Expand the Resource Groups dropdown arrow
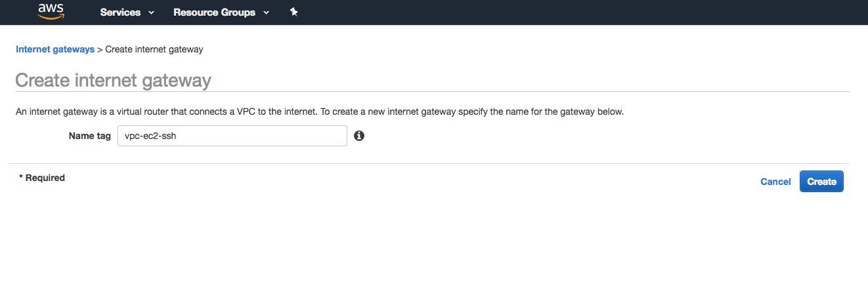Viewport: 868px width, 282px height. (266, 12)
